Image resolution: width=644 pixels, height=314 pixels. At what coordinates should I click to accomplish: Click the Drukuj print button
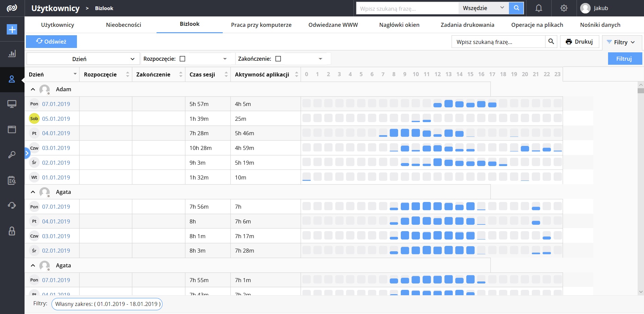coord(579,42)
